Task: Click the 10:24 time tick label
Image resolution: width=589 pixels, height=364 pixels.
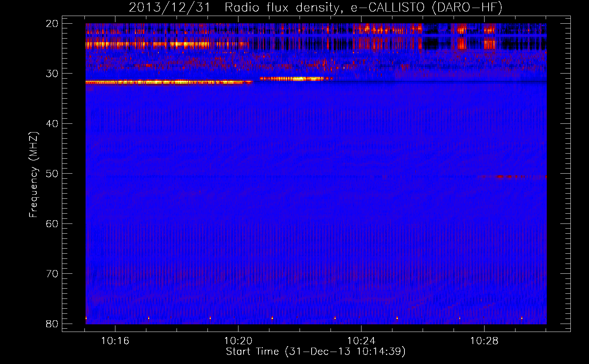Action: coord(361,341)
